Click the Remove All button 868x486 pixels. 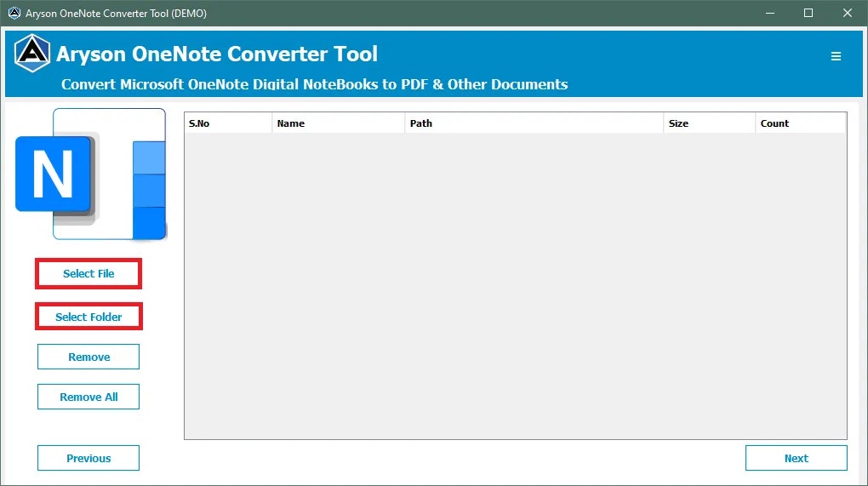pyautogui.click(x=89, y=397)
